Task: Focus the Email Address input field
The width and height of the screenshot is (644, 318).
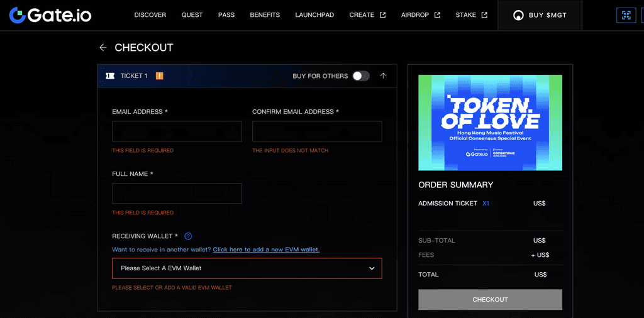Action: 177,131
